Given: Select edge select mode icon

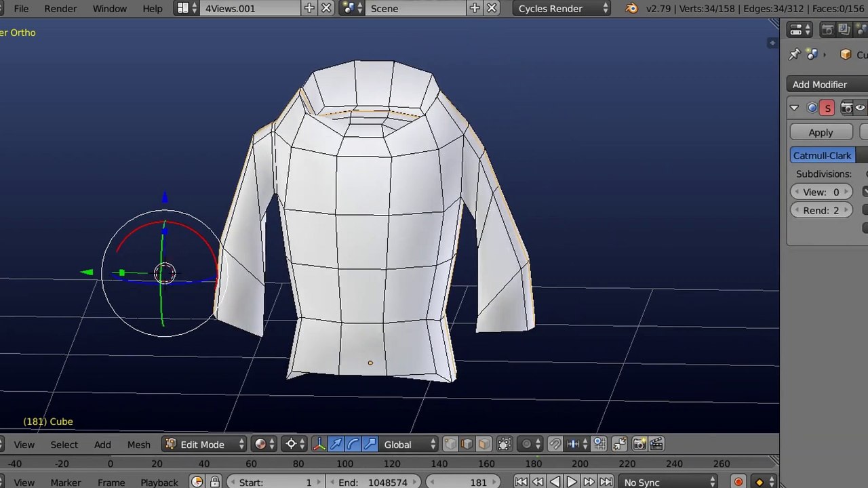Looking at the screenshot, I should pos(467,445).
